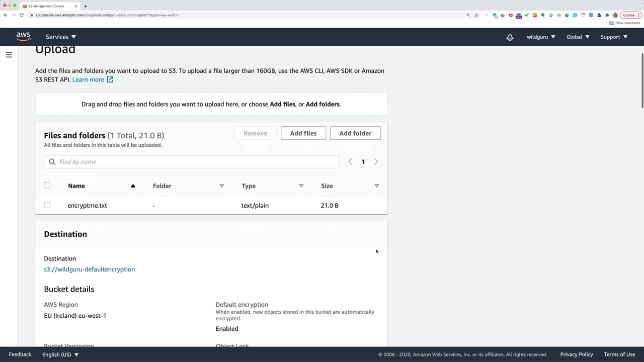Click the site lock icon in address bar
Image resolution: width=644 pixels, height=362 pixels.
pos(32,15)
